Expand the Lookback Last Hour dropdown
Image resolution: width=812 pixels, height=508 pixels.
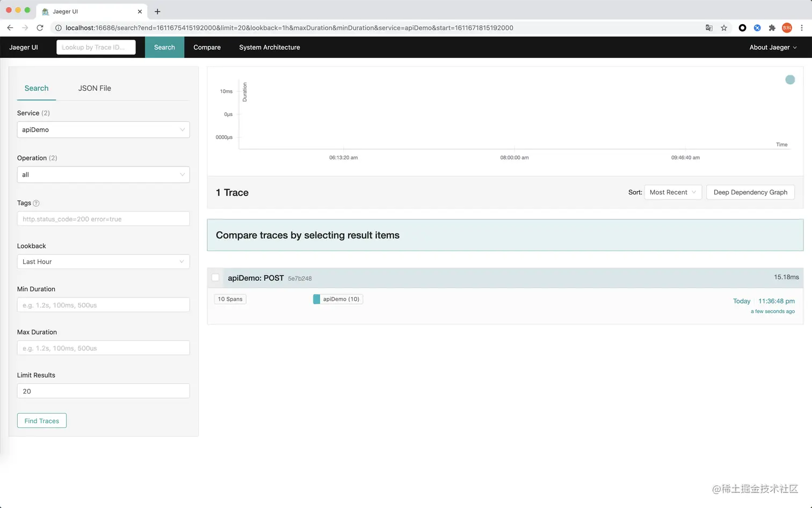pos(103,262)
